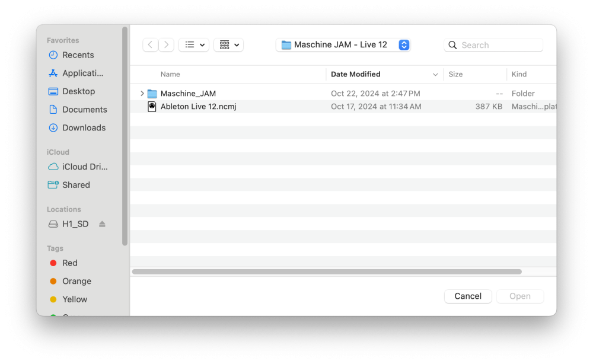Sort by Date Modified column
Screen dimensions: 593x364
355,75
